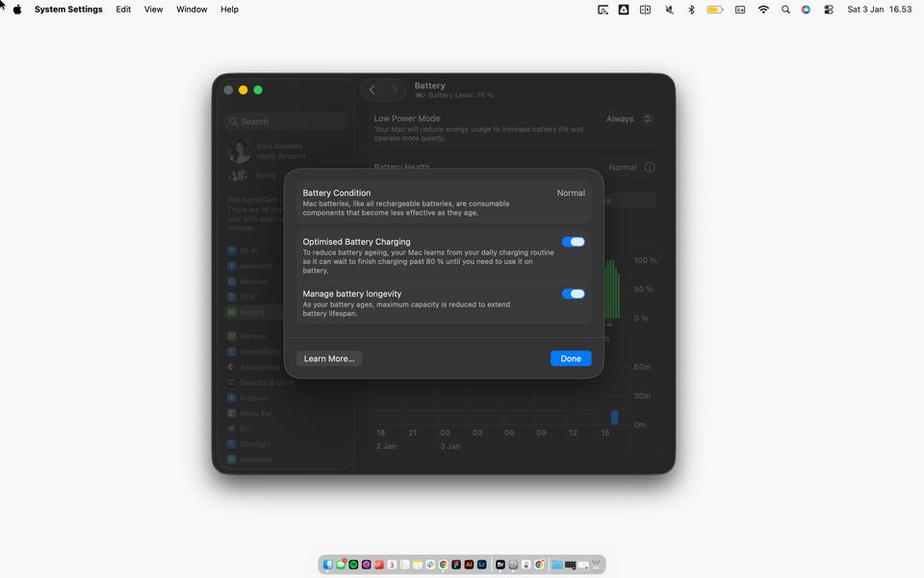Open Adobe Lightroom in the Dock
The width and height of the screenshot is (924, 578).
482,565
